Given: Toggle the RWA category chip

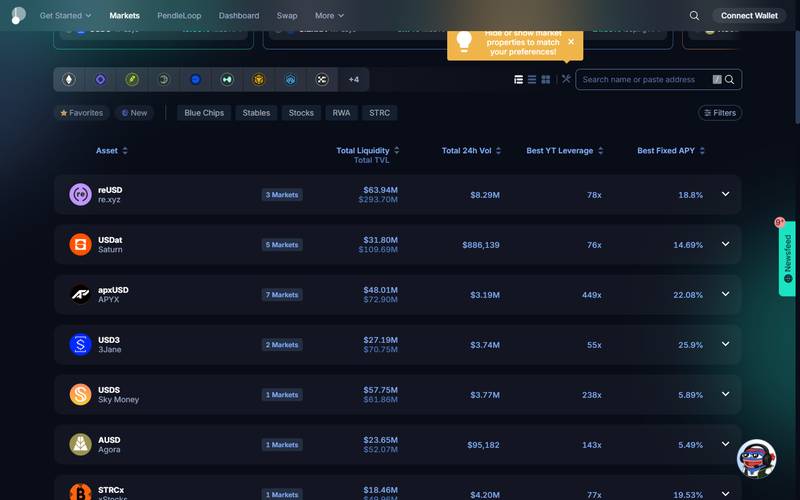Looking at the screenshot, I should point(341,113).
